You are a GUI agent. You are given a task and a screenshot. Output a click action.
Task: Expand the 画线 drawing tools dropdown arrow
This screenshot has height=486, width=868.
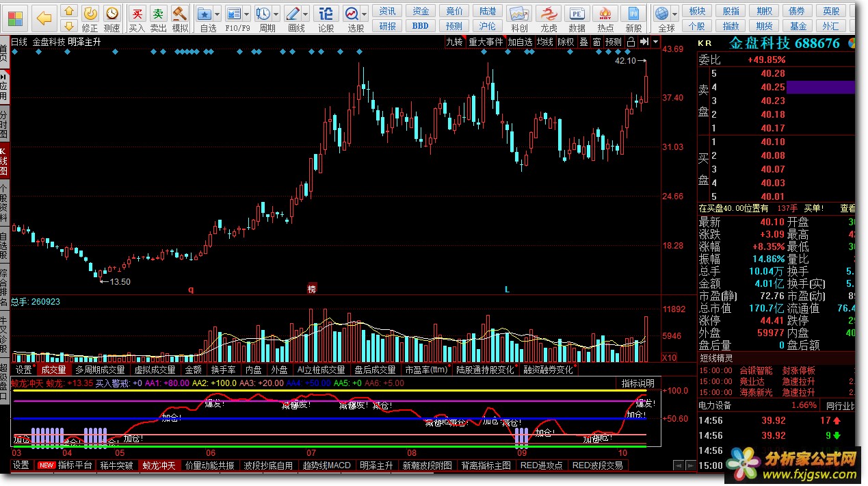click(306, 13)
